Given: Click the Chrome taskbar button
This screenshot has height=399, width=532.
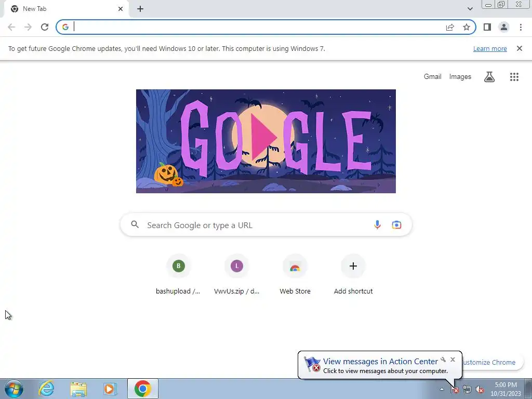Looking at the screenshot, I should pyautogui.click(x=143, y=389).
